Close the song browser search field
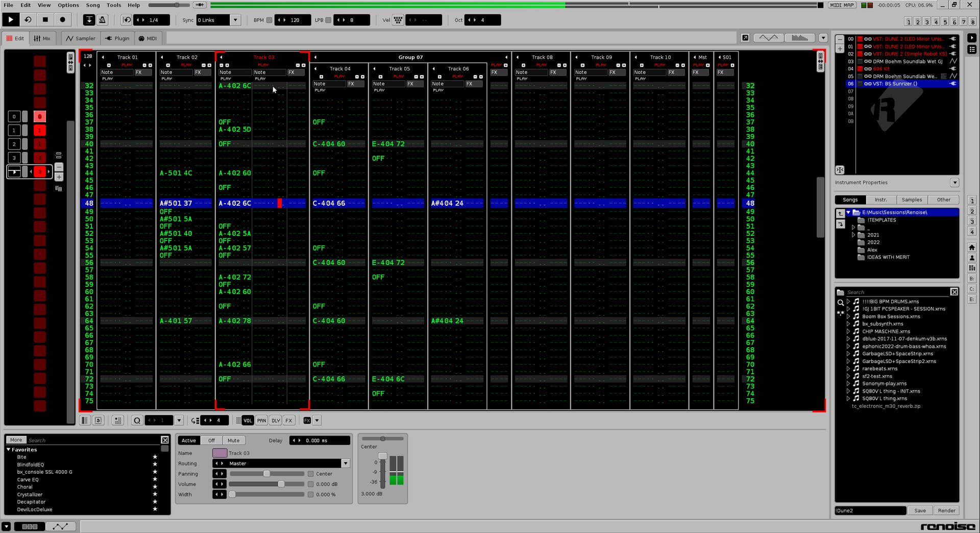 pos(954,292)
